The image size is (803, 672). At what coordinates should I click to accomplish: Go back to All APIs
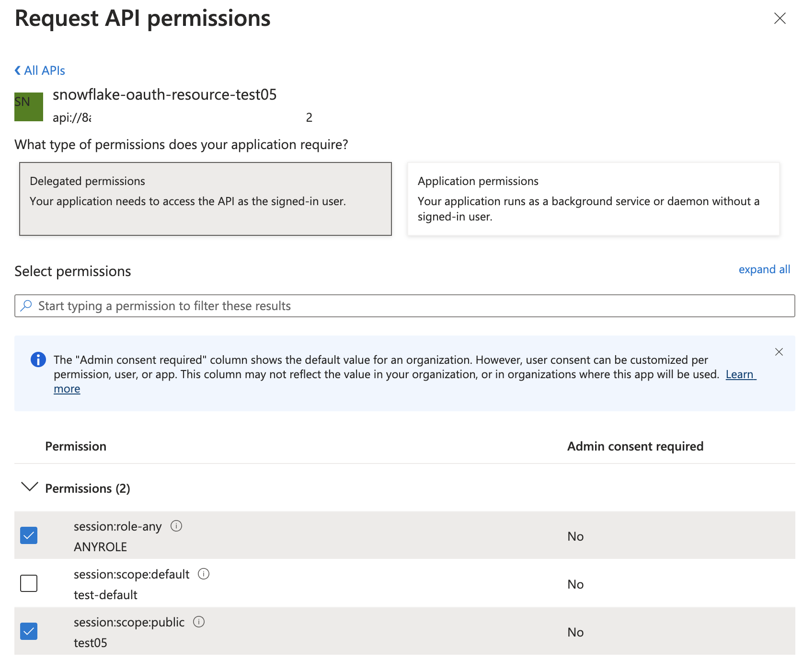pyautogui.click(x=40, y=70)
